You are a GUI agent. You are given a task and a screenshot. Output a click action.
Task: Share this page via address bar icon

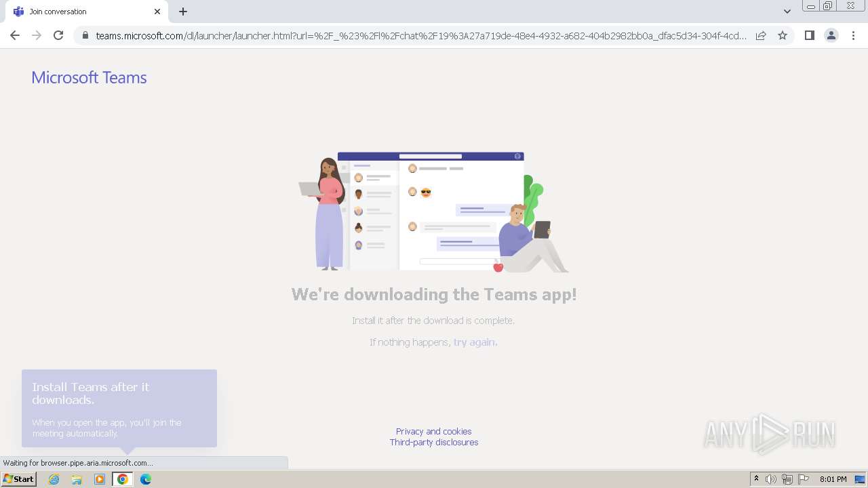coord(761,35)
